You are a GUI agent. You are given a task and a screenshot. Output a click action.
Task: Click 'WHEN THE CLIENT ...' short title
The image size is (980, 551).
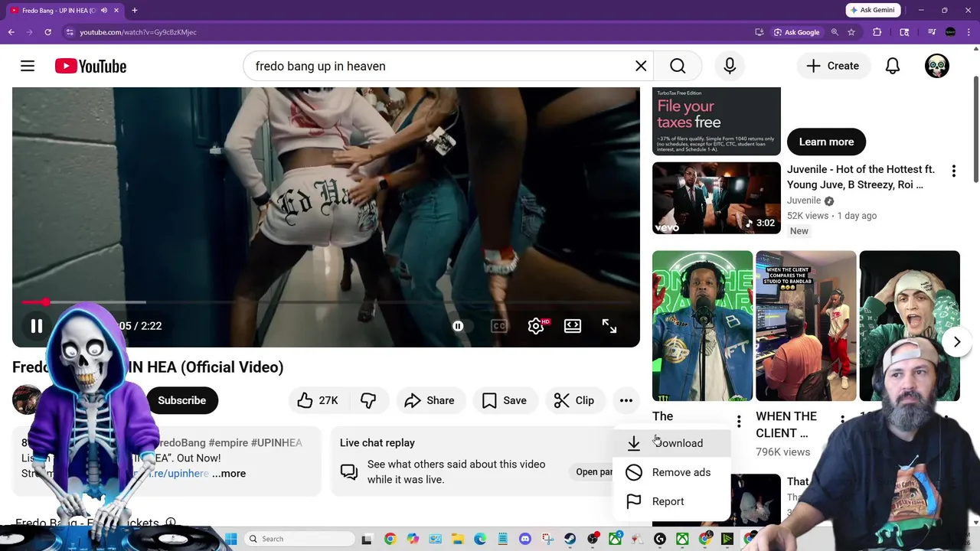786,424
